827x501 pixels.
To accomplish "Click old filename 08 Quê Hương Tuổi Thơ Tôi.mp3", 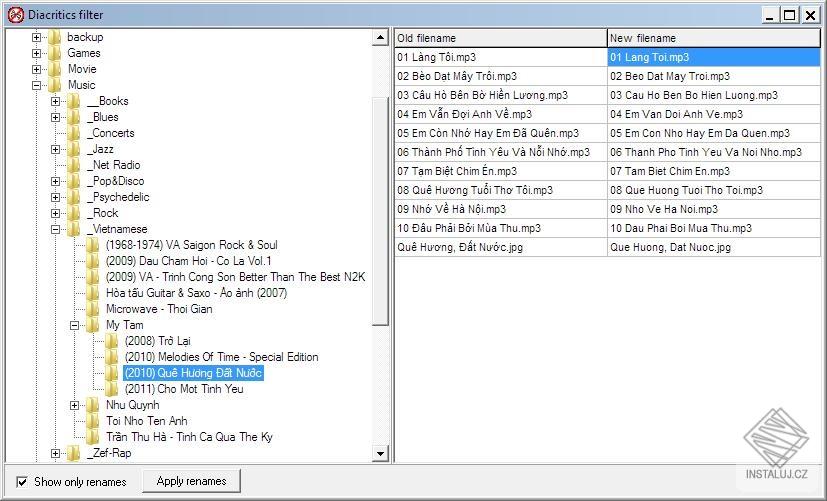I will point(501,190).
